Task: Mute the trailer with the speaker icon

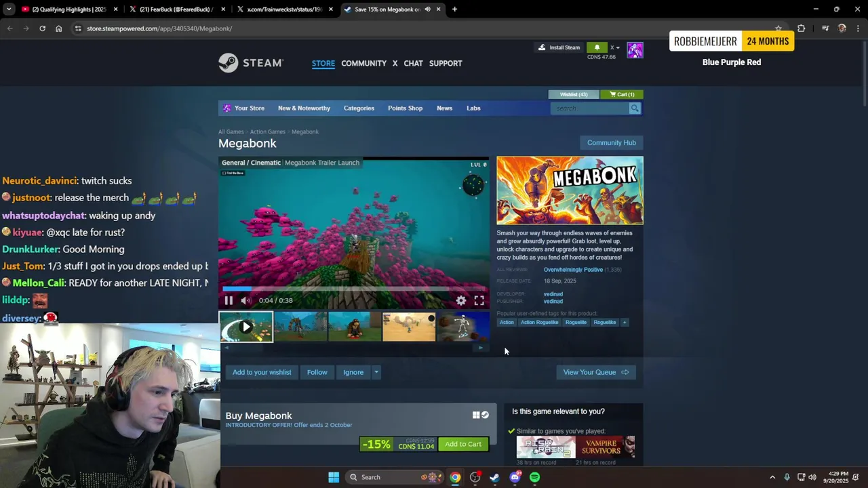Action: tap(245, 300)
